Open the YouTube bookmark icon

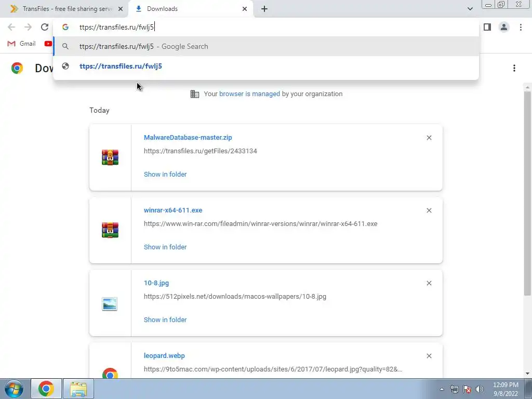(x=48, y=44)
